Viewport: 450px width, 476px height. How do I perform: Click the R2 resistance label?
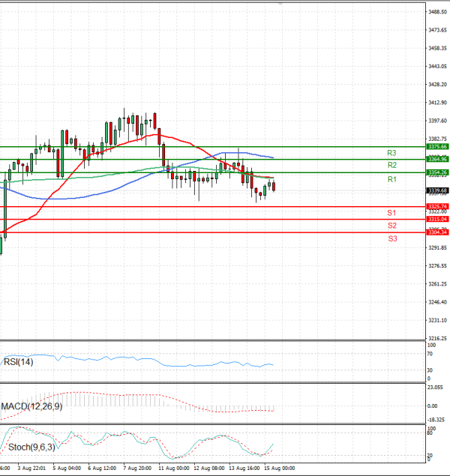click(x=392, y=165)
